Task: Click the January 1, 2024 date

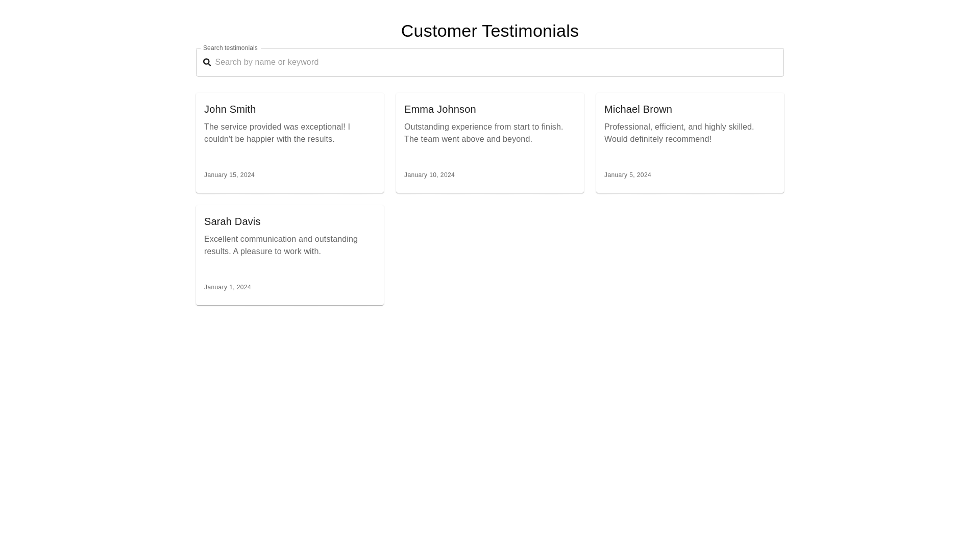Action: coord(228,287)
